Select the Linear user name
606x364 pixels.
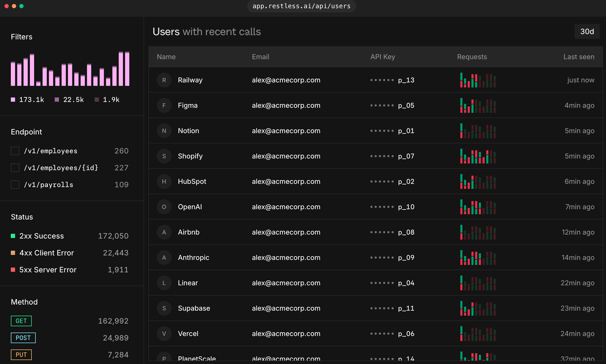tap(188, 283)
